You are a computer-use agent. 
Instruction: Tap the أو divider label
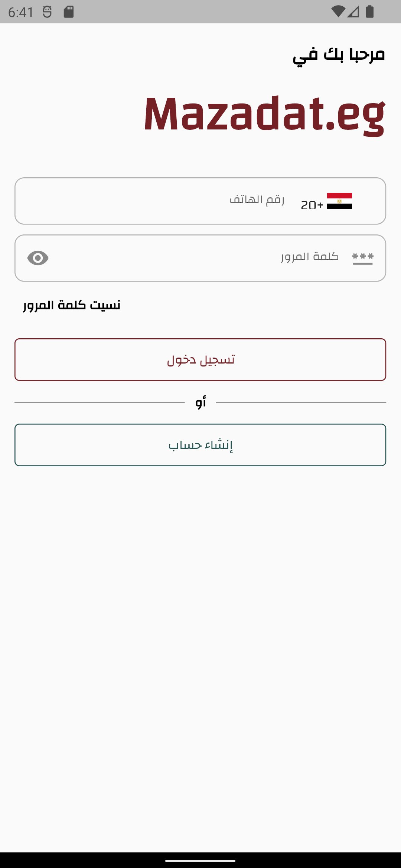(x=200, y=402)
